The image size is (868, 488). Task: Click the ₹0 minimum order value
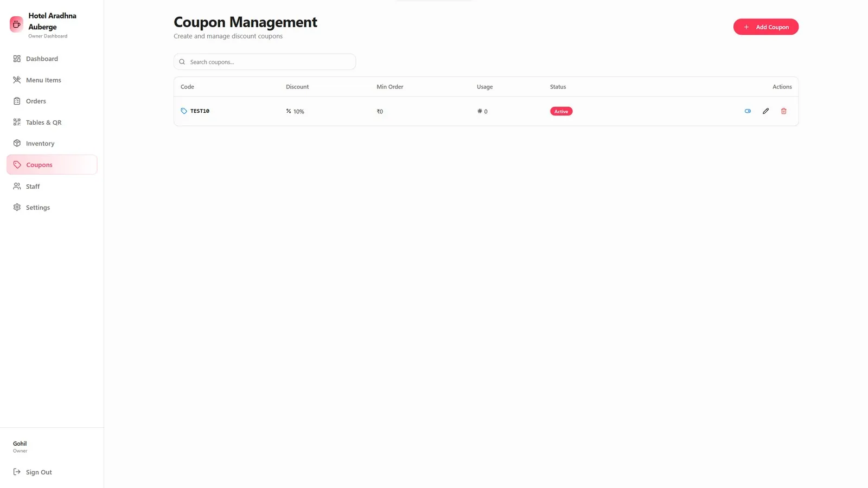coord(380,112)
